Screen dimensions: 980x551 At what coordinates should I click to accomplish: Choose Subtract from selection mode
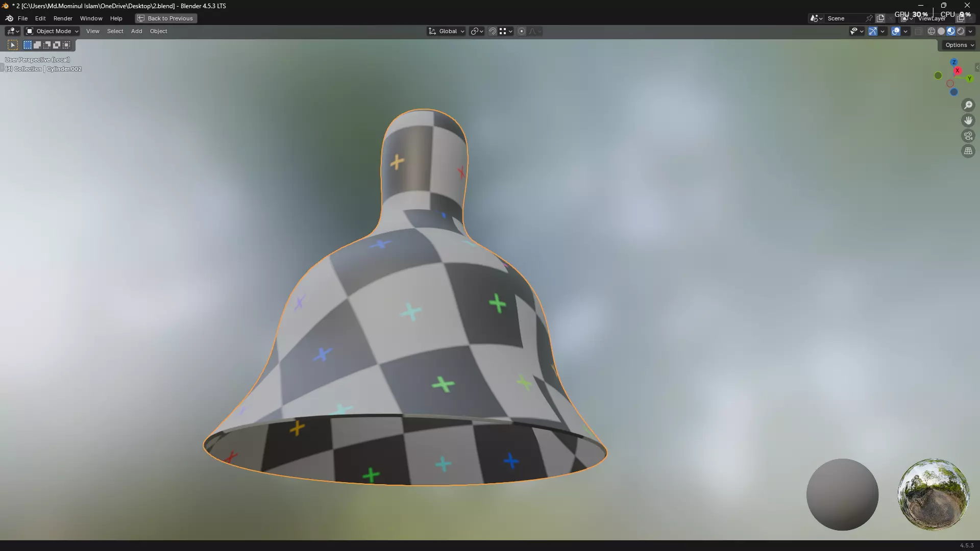point(47,45)
